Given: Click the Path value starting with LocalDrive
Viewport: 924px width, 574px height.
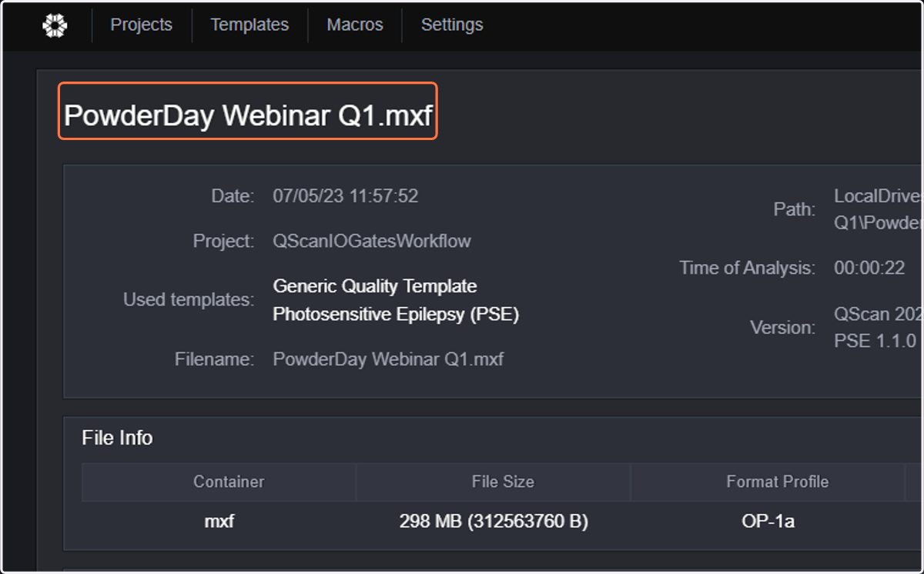Looking at the screenshot, I should point(879,209).
